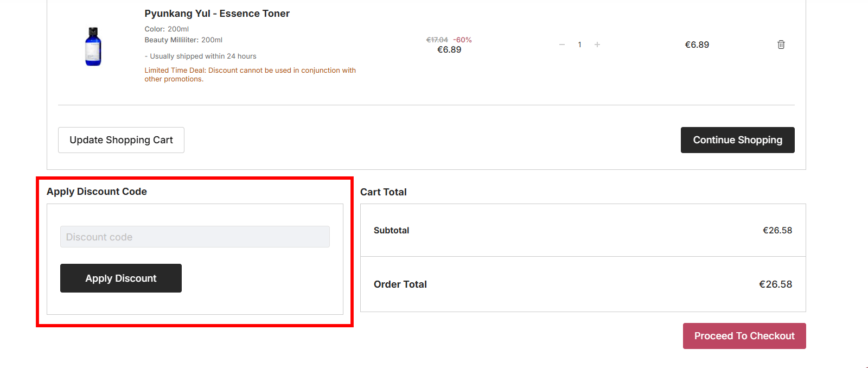
Task: Click the discounted price €6.89
Action: click(449, 49)
